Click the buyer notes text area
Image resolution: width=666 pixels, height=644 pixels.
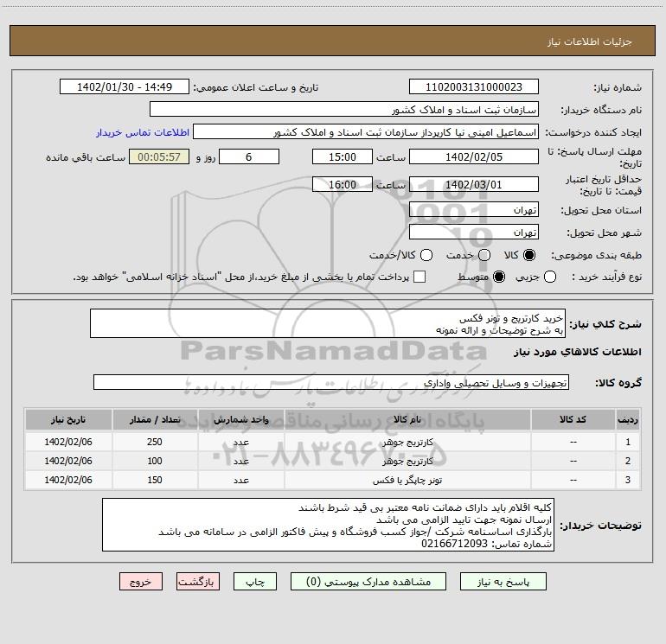(328, 525)
